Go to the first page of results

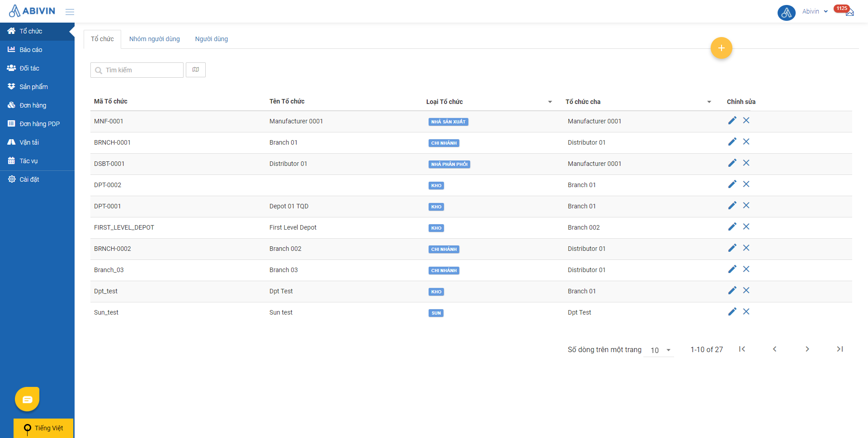point(742,349)
